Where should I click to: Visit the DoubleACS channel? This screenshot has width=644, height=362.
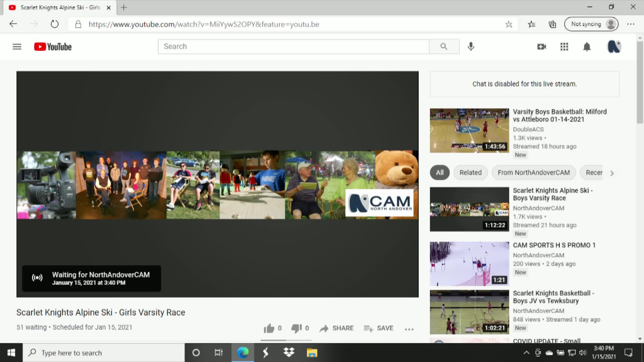coord(528,129)
